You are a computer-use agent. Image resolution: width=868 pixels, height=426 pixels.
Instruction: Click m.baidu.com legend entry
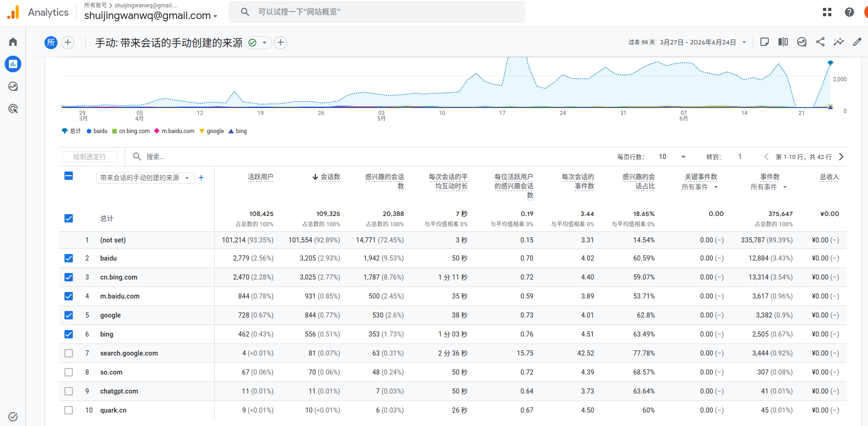[174, 131]
